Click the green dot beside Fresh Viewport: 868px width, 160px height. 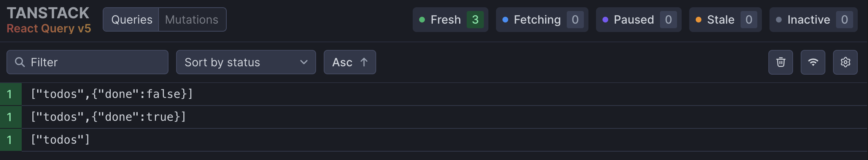[422, 20]
